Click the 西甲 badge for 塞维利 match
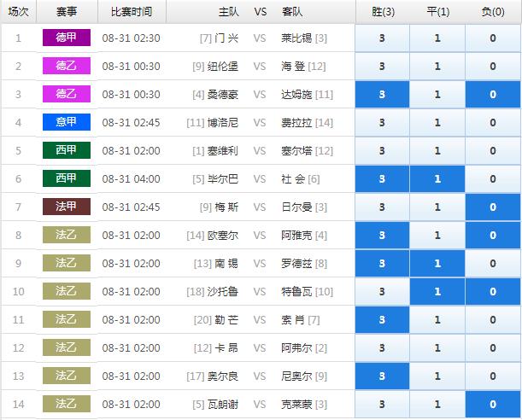Image resolution: width=522 pixels, height=420 pixels. [x=66, y=150]
